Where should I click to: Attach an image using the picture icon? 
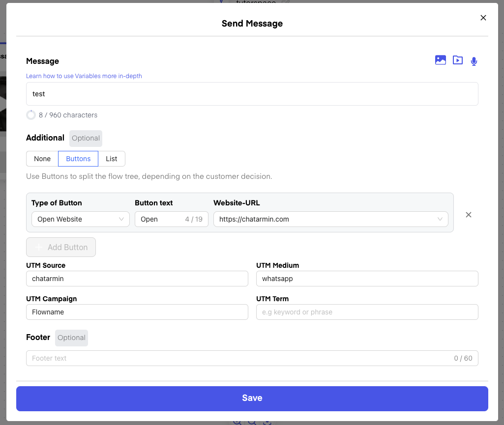pyautogui.click(x=441, y=60)
